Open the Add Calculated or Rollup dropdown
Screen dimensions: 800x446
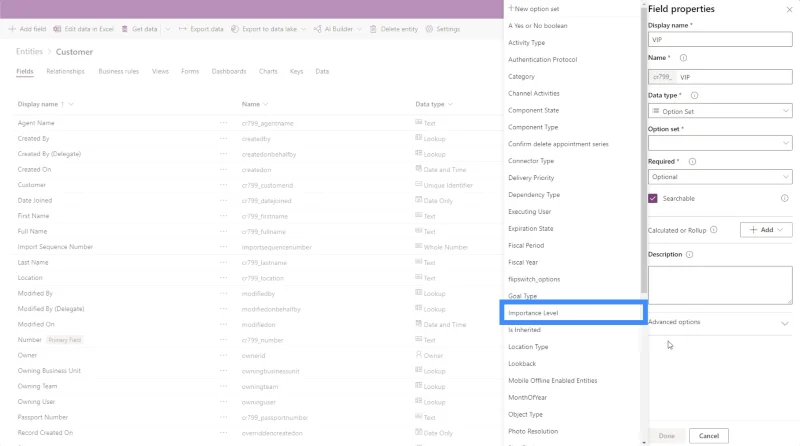click(766, 230)
